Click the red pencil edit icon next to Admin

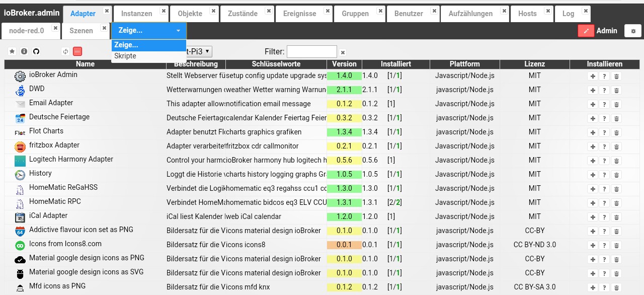(586, 31)
